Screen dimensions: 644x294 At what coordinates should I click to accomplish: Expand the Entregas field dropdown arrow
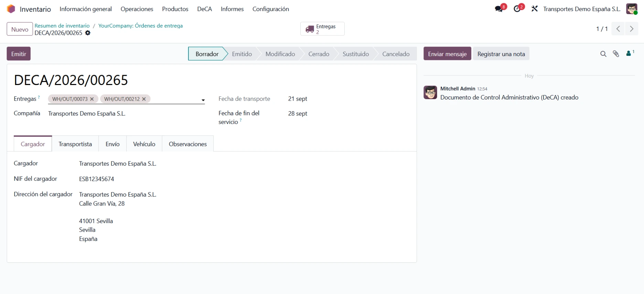[x=203, y=100]
